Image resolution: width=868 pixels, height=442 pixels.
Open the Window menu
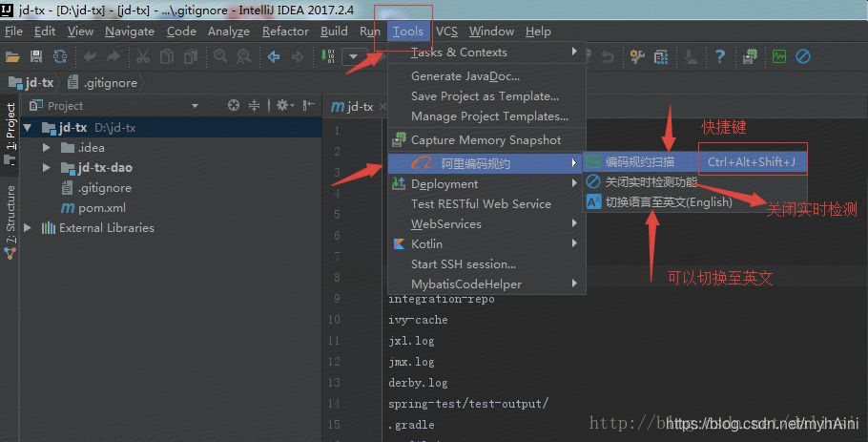(491, 32)
